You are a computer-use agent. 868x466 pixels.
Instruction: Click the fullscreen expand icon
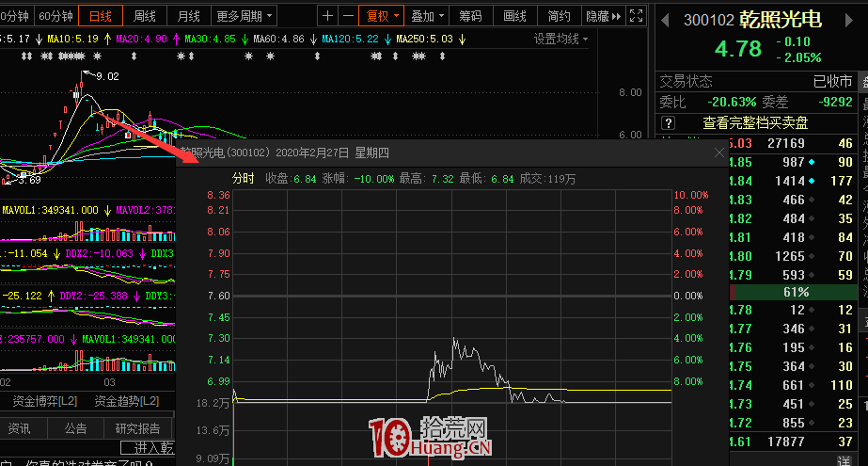point(636,16)
